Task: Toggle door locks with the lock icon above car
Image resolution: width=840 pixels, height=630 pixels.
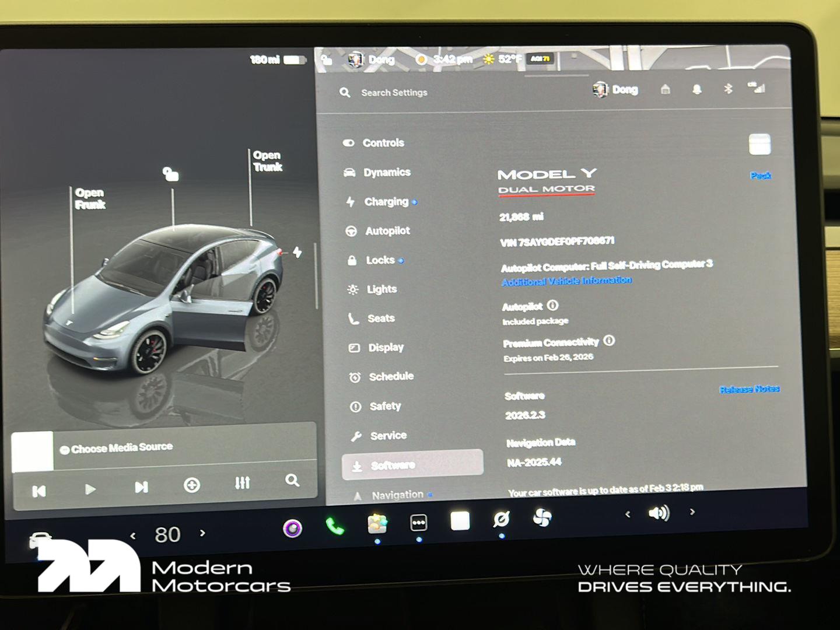Action: click(x=170, y=174)
